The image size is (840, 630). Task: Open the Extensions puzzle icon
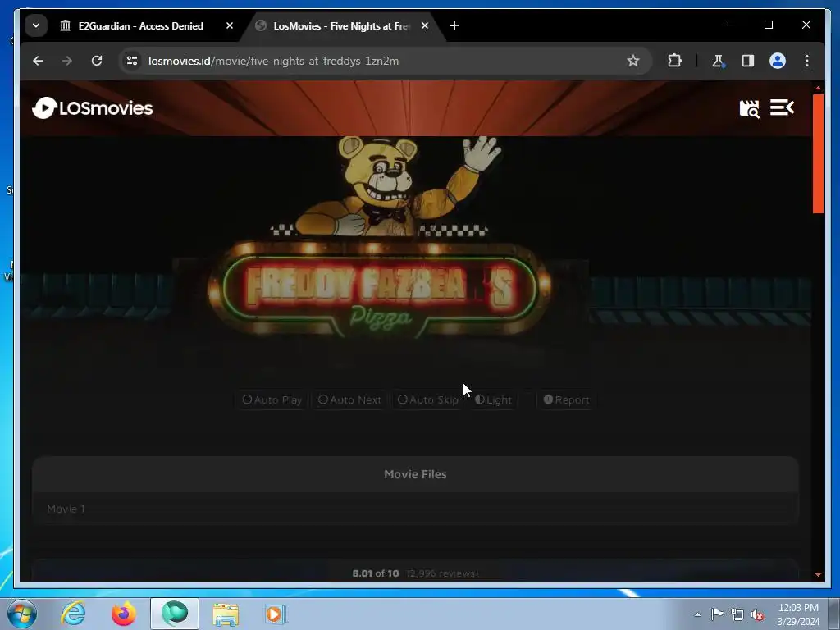674,61
